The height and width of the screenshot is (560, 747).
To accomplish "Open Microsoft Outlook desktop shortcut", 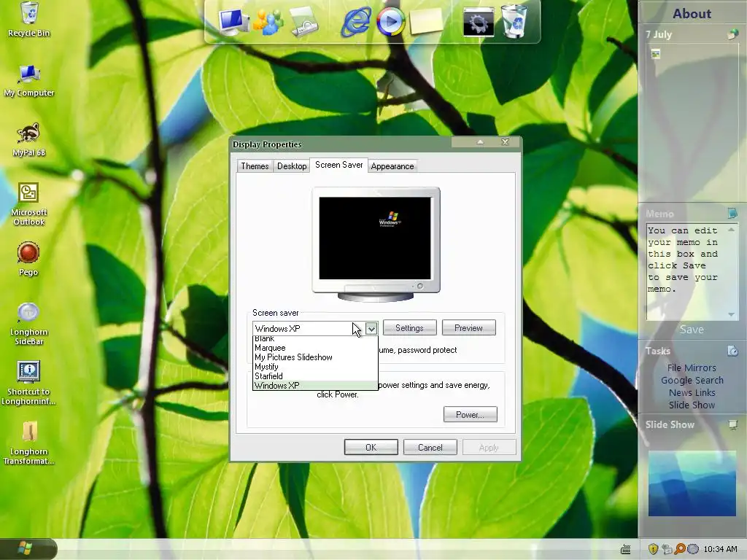I will (29, 204).
